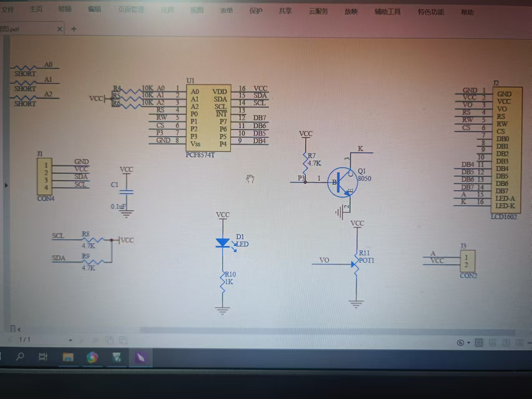Image resolution: width=532 pixels, height=399 pixels.
Task: Click the R7 4.7K resistor label
Action: pyautogui.click(x=314, y=159)
